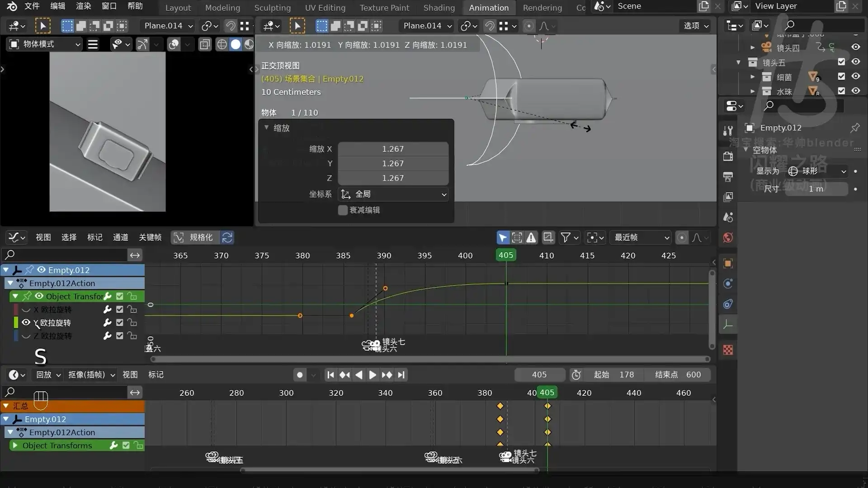
Task: Click the auto-keying record button
Action: 299,375
